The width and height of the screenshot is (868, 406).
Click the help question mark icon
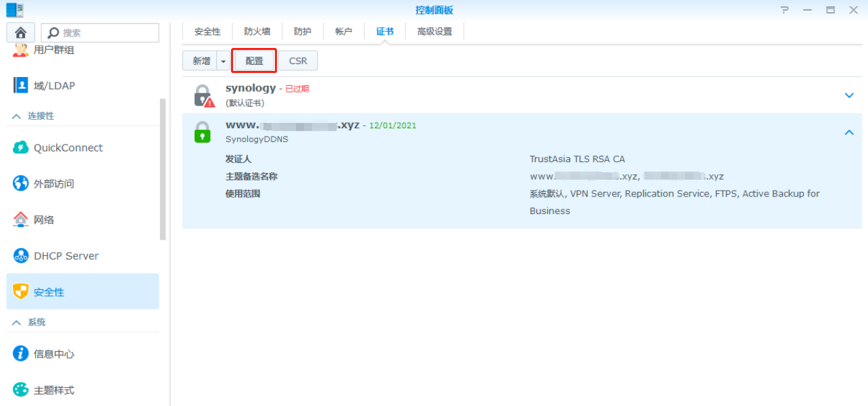[784, 10]
